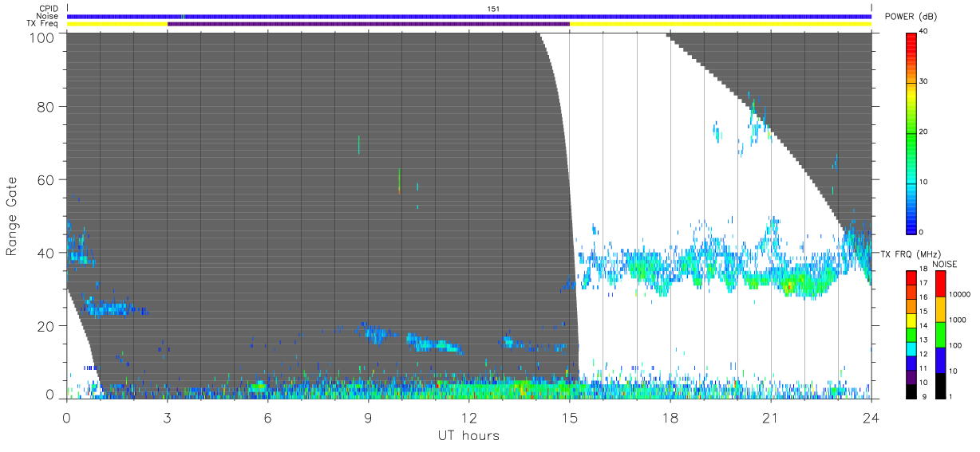Click the 100 tick on Range Gate axis
The image size is (980, 452).
(43, 37)
